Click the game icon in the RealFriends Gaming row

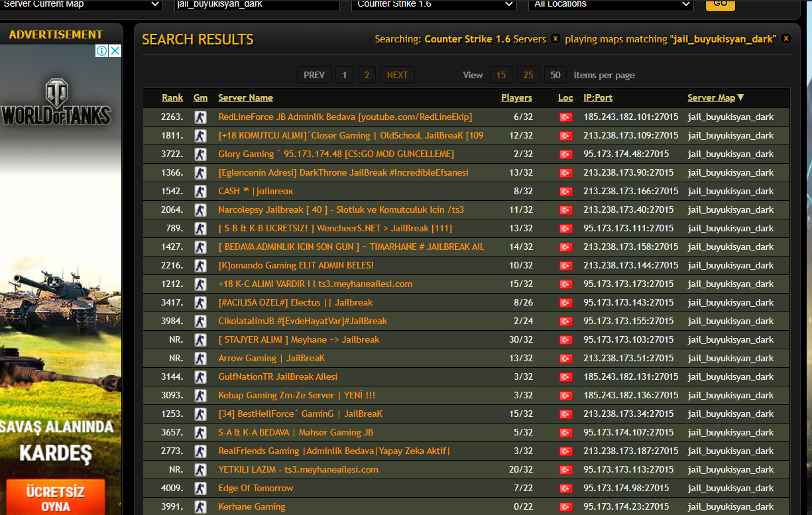click(x=200, y=451)
